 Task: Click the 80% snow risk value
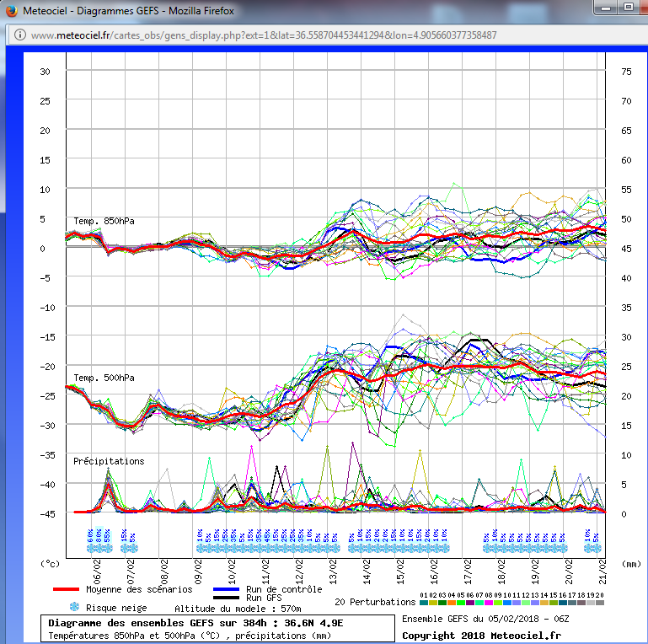click(99, 535)
